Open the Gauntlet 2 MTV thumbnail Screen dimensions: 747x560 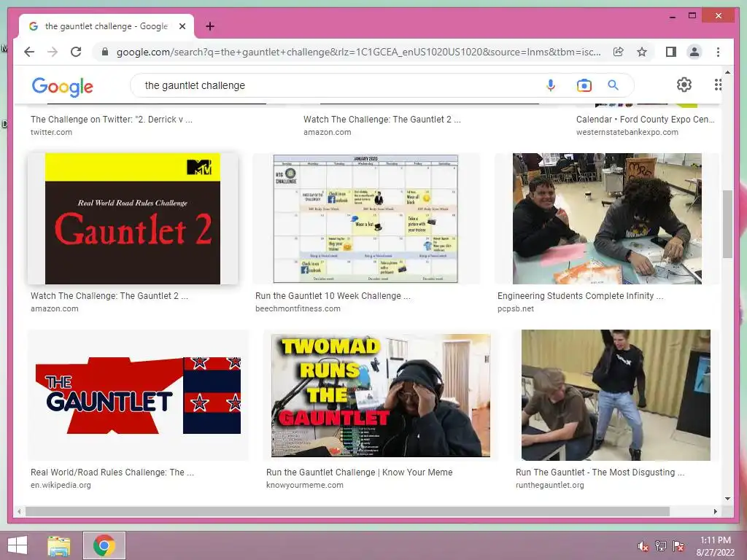coord(133,219)
